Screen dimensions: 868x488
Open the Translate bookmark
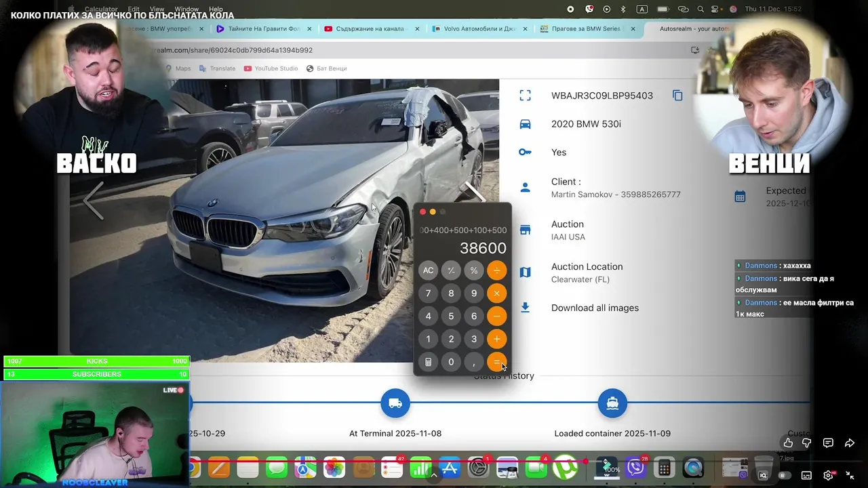tap(217, 68)
